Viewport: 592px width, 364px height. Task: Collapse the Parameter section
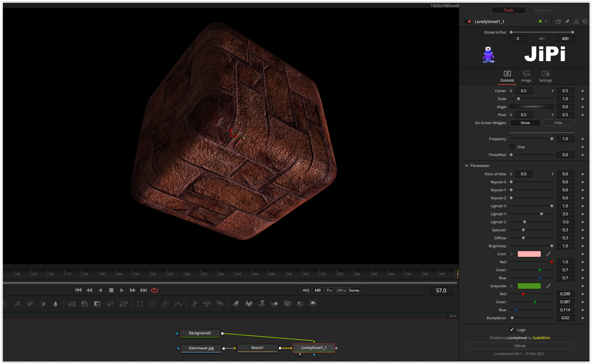click(466, 166)
